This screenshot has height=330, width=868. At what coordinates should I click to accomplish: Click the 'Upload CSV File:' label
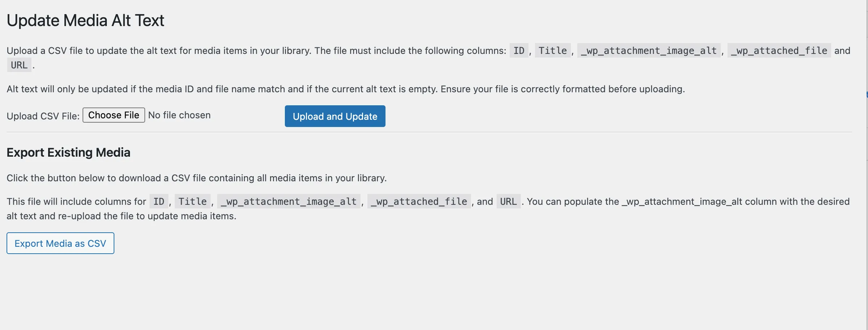tap(43, 116)
